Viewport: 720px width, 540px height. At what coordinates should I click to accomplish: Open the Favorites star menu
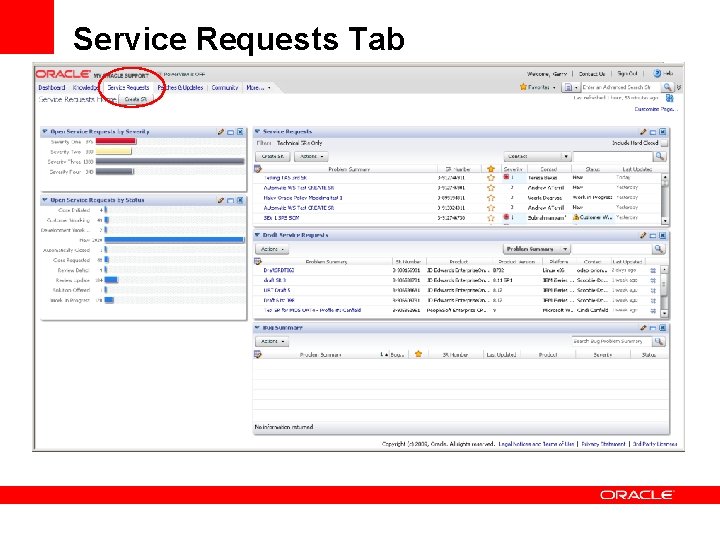[538, 87]
